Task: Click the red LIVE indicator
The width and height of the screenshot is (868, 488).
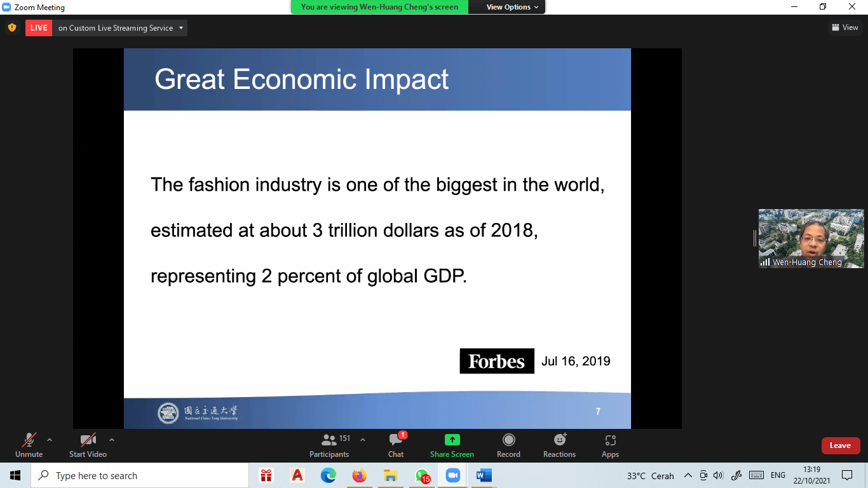Action: (x=39, y=28)
